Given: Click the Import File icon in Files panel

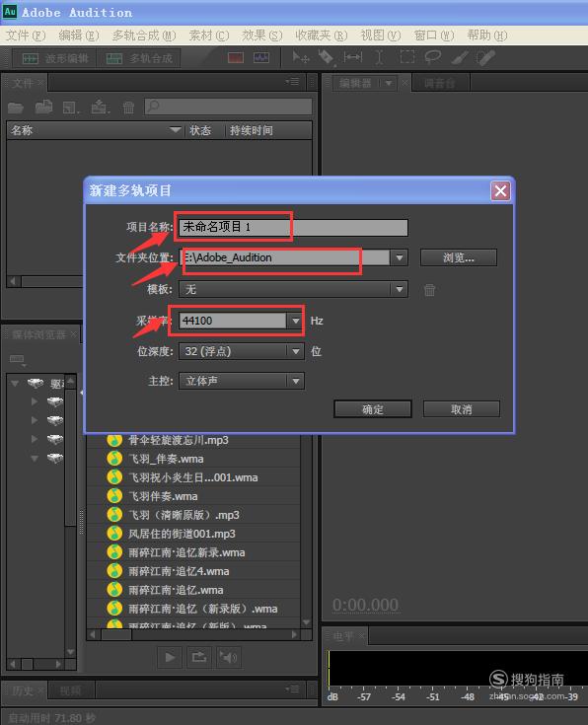Looking at the screenshot, I should [x=44, y=108].
